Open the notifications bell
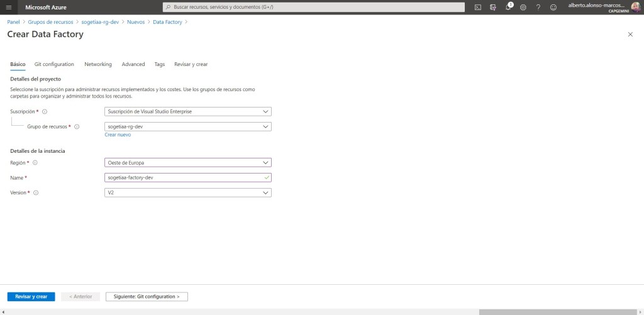644x315 pixels. (x=508, y=7)
